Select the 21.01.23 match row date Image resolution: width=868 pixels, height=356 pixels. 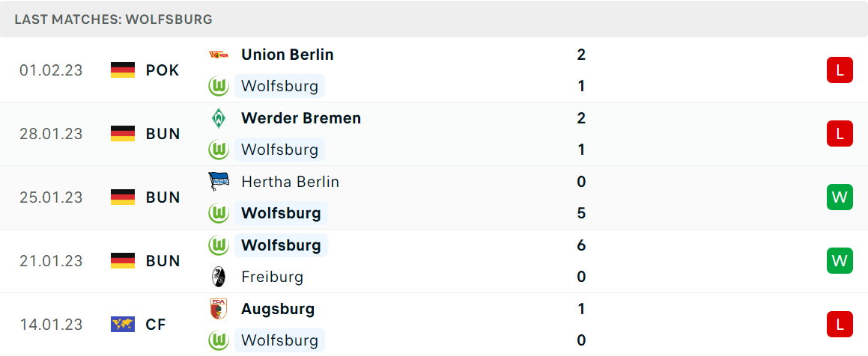click(51, 261)
